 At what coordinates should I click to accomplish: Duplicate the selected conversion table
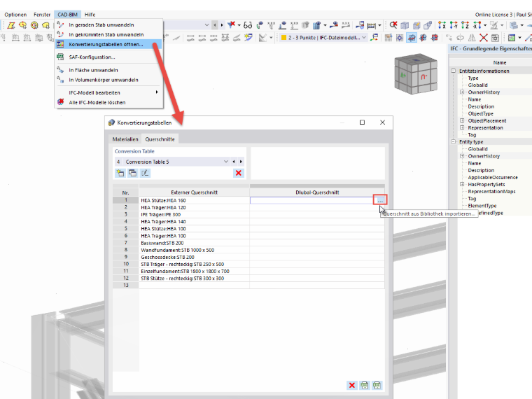point(132,173)
